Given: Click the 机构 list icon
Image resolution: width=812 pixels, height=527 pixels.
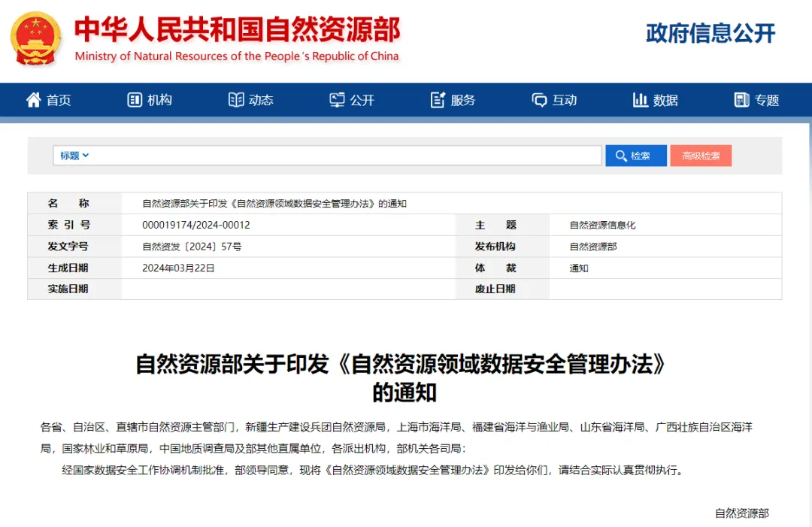Looking at the screenshot, I should pos(135,100).
